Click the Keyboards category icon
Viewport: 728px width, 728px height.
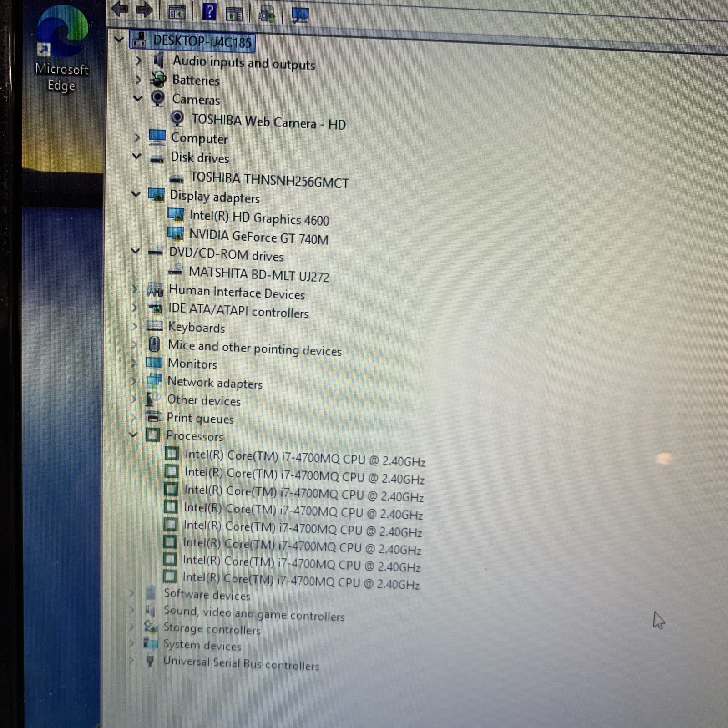154,326
